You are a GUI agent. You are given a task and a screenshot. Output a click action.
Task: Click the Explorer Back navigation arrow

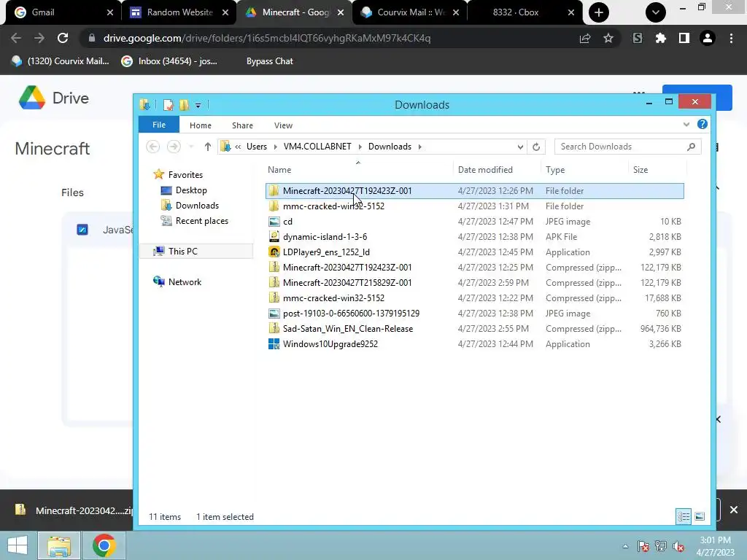[153, 147]
